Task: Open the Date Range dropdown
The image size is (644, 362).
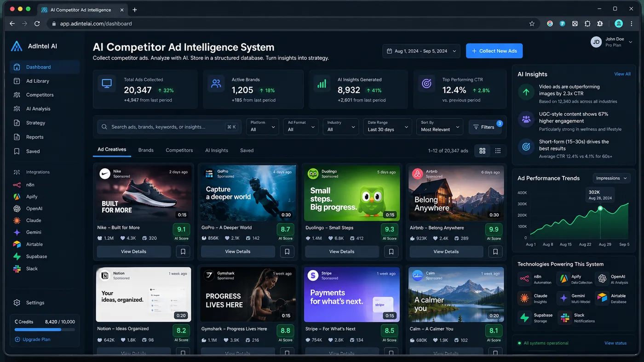Action: (x=387, y=127)
